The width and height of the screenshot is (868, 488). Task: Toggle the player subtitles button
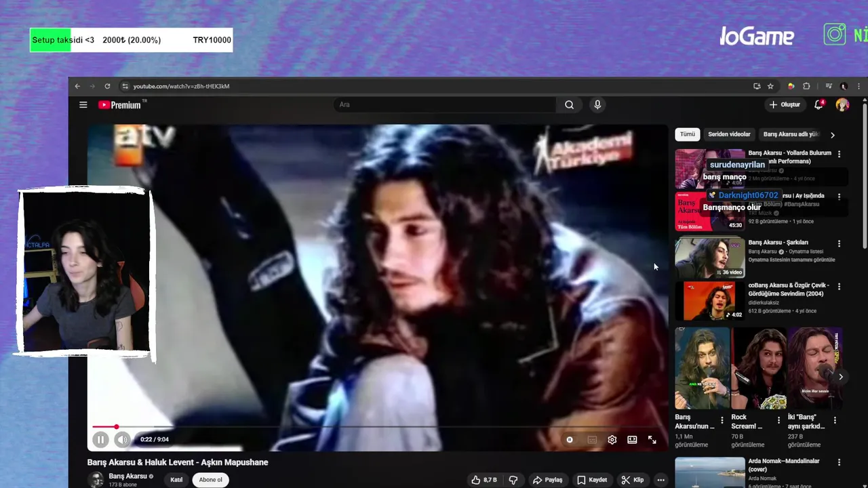click(591, 439)
